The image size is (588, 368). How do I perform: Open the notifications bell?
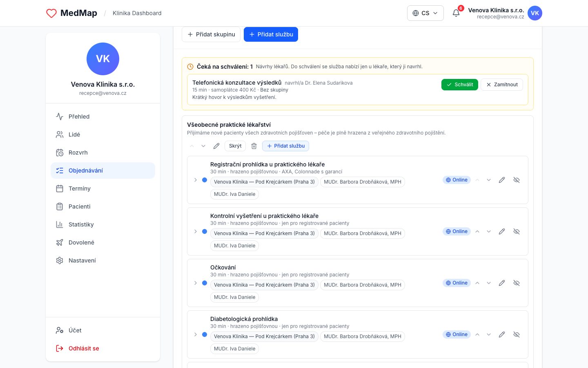(456, 13)
